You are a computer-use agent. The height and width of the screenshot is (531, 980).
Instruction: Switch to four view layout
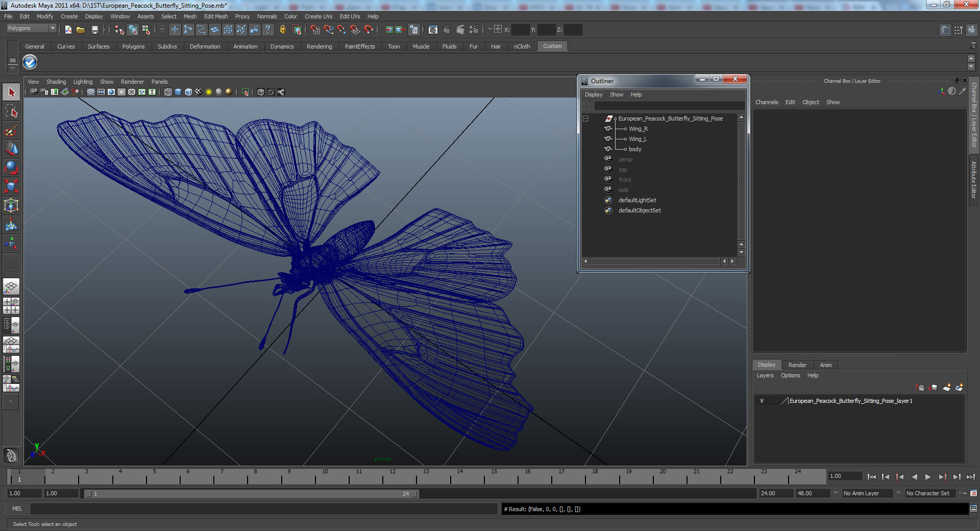(11, 305)
